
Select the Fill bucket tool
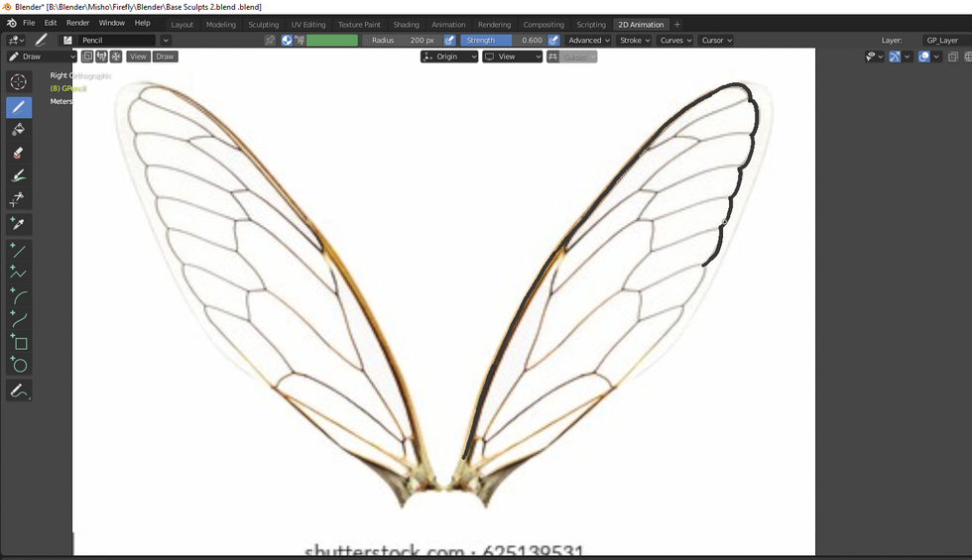pyautogui.click(x=19, y=130)
